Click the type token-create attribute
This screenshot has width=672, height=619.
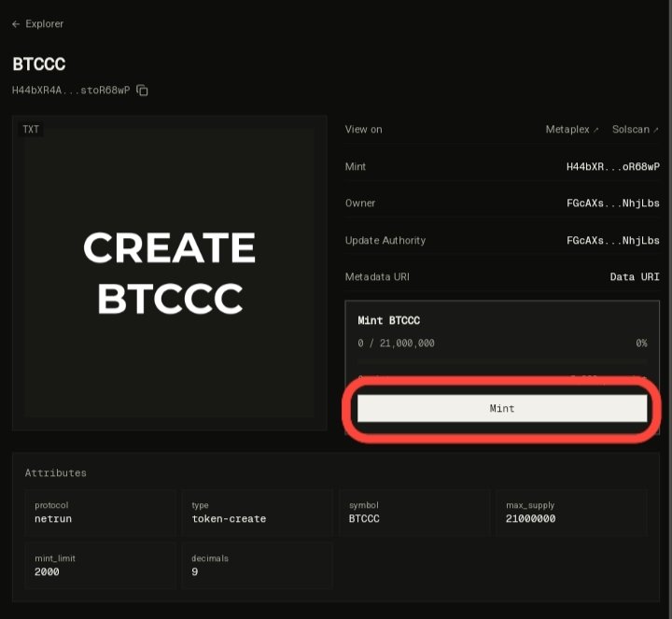pos(258,513)
